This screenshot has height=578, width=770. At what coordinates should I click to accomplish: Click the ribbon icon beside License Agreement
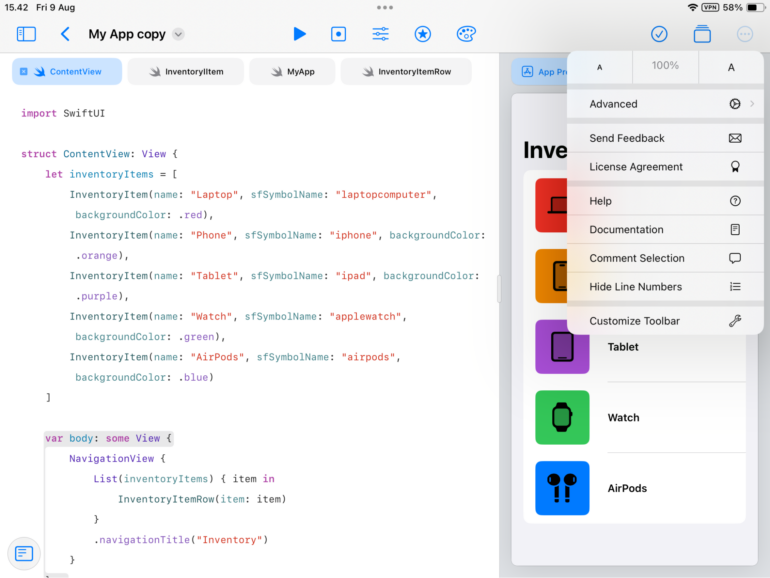click(735, 166)
